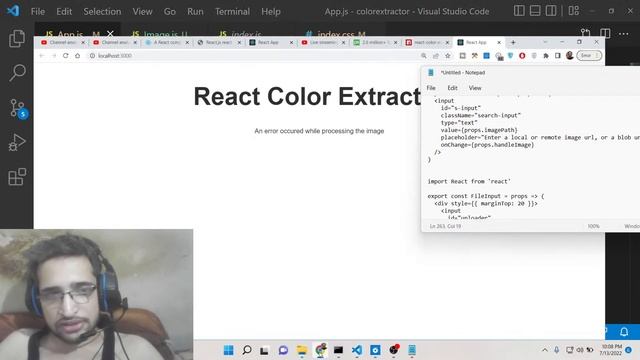This screenshot has height=360, width=640.
Task: Open the File menu in VS Code
Action: point(38,11)
